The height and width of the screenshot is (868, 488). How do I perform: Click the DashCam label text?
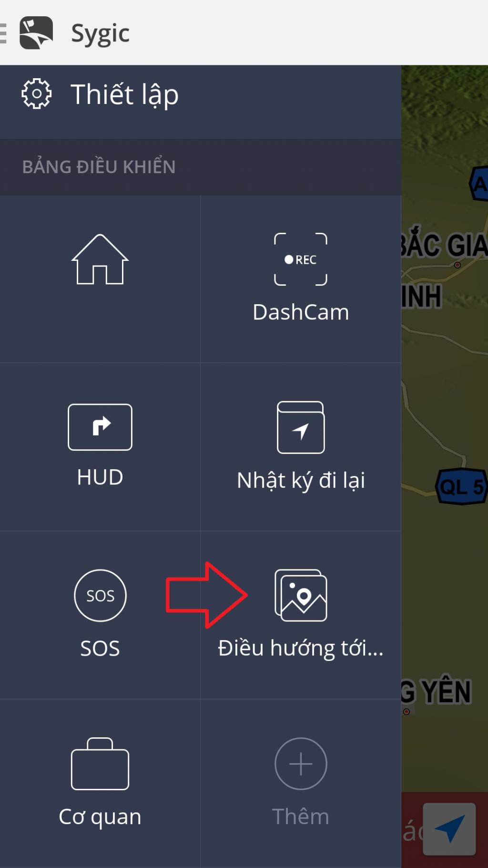click(301, 312)
